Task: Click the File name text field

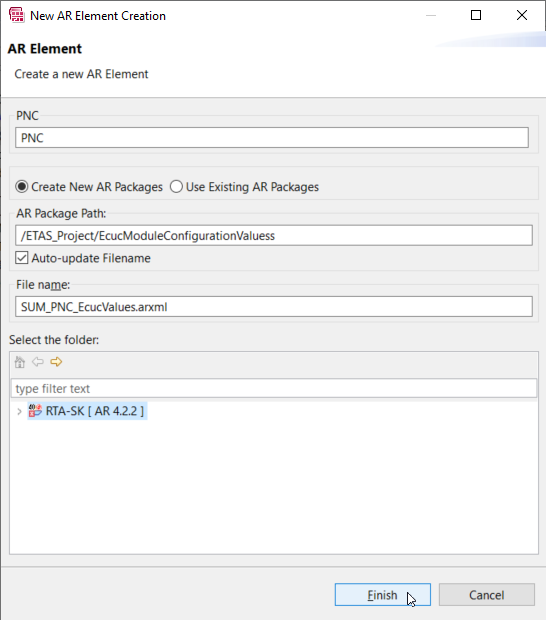Action: (x=274, y=306)
